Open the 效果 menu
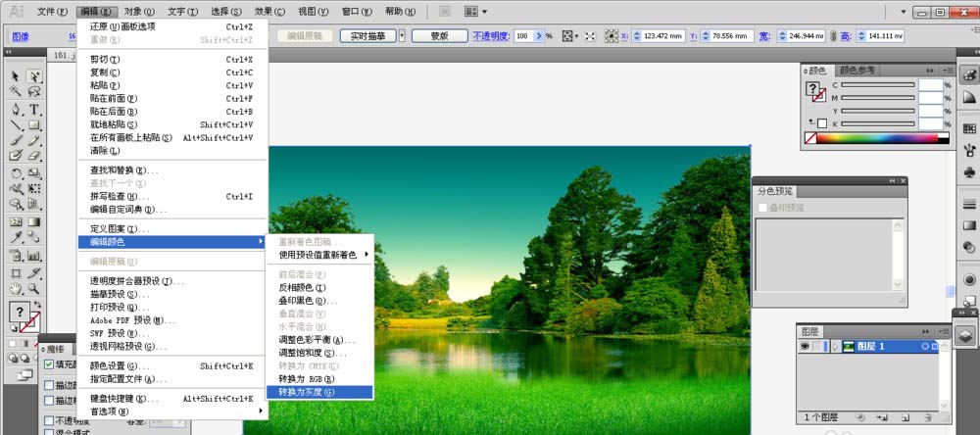980x435 pixels. tap(270, 11)
